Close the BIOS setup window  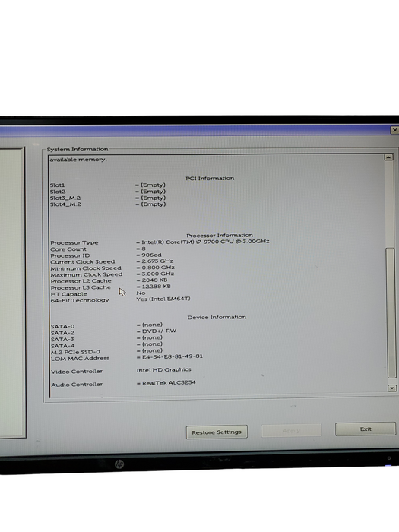(x=394, y=130)
